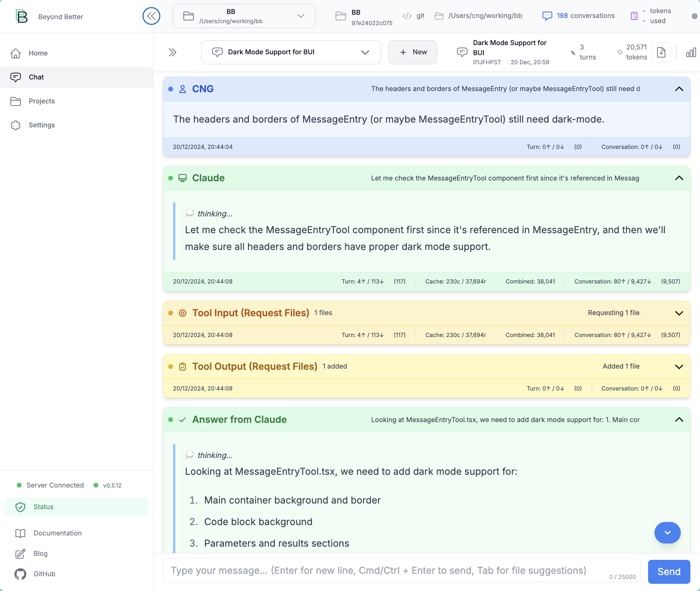Click the 198 conversations link

point(585,16)
